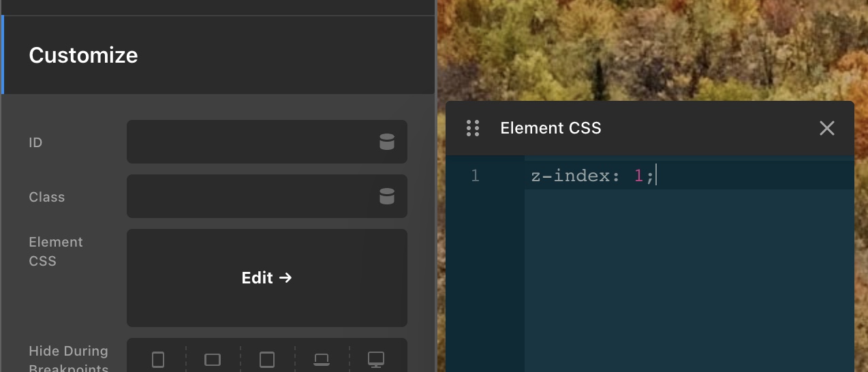The height and width of the screenshot is (372, 868).
Task: Toggle hide on laptop breakpoint
Action: [x=322, y=359]
